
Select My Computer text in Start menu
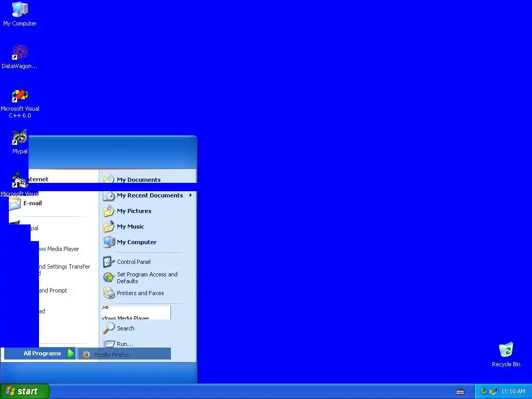coord(137,242)
